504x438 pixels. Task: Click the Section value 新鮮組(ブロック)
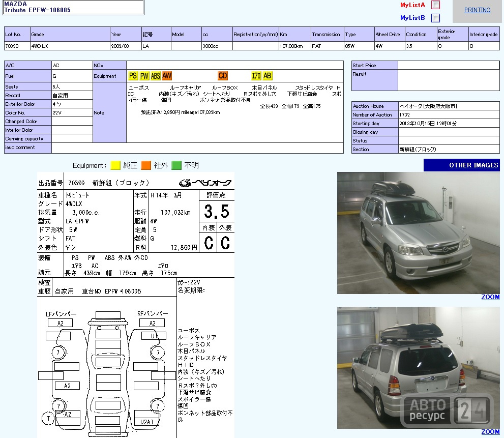click(418, 150)
